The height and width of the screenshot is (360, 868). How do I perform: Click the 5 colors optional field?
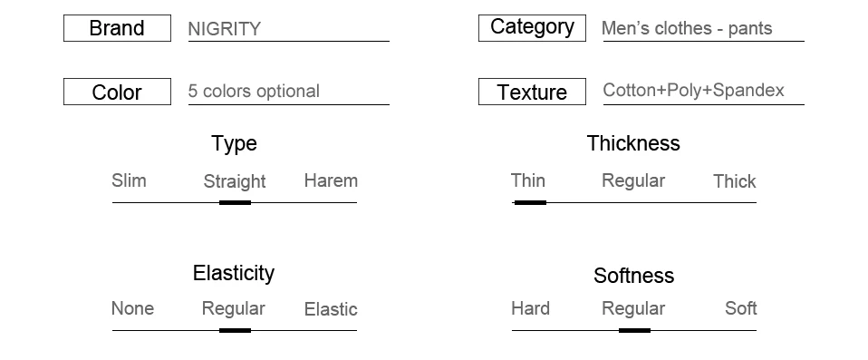[x=288, y=92]
